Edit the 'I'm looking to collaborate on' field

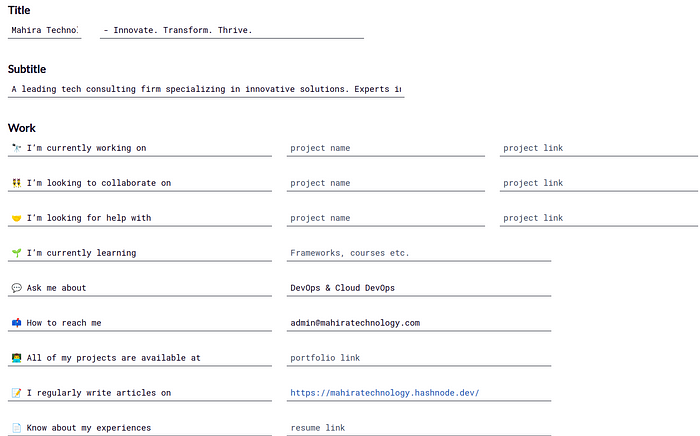click(x=140, y=183)
